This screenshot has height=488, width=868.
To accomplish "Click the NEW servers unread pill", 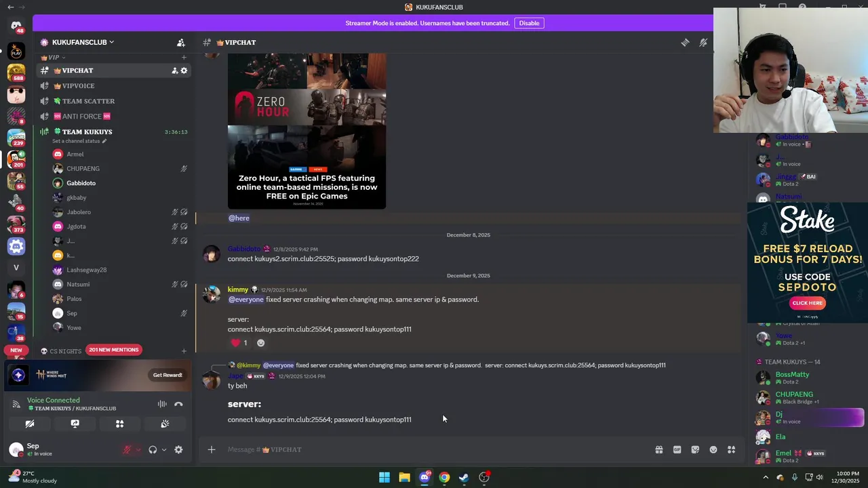I will pos(16,350).
